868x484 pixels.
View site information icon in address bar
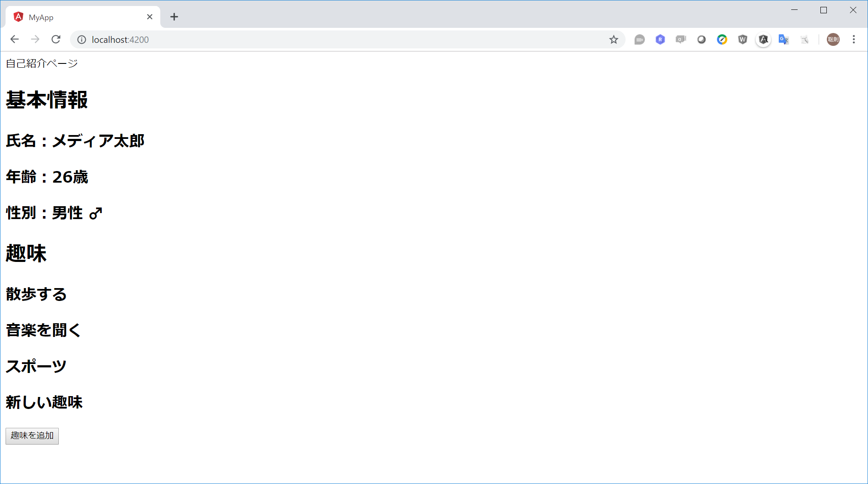[x=82, y=39]
